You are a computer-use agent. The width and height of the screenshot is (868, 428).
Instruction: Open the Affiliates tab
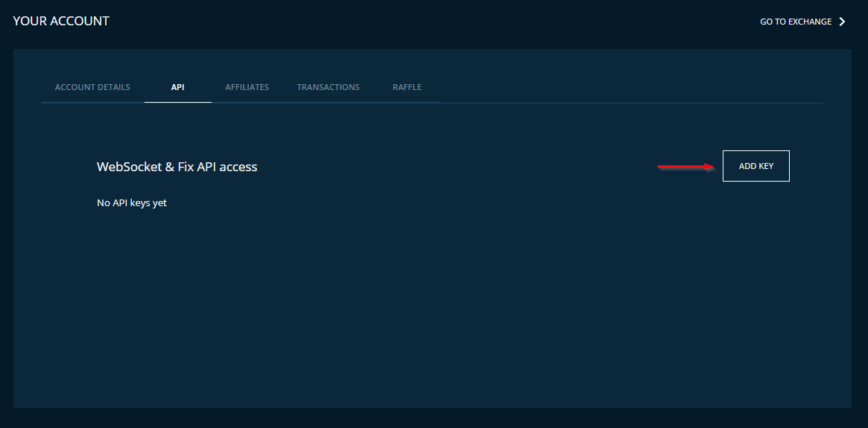[247, 87]
